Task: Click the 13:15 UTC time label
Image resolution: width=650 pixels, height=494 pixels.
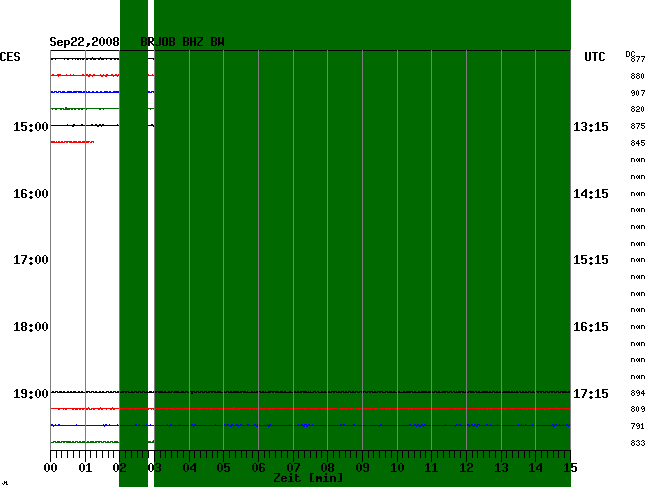Action: pos(591,126)
